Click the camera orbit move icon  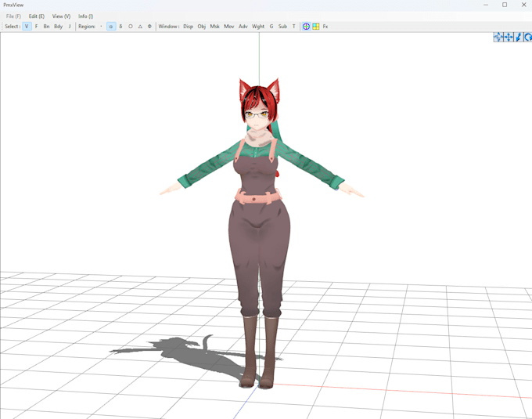click(x=498, y=37)
